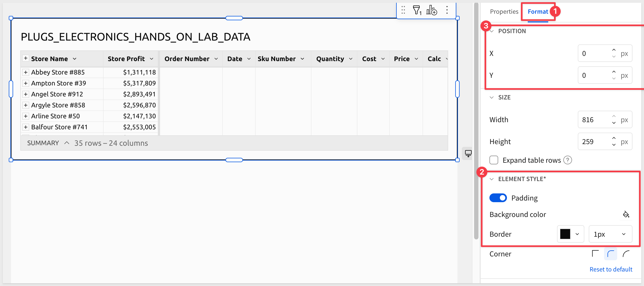Click the add child chart icon
Image resolution: width=644 pixels, height=286 pixels.
431,10
